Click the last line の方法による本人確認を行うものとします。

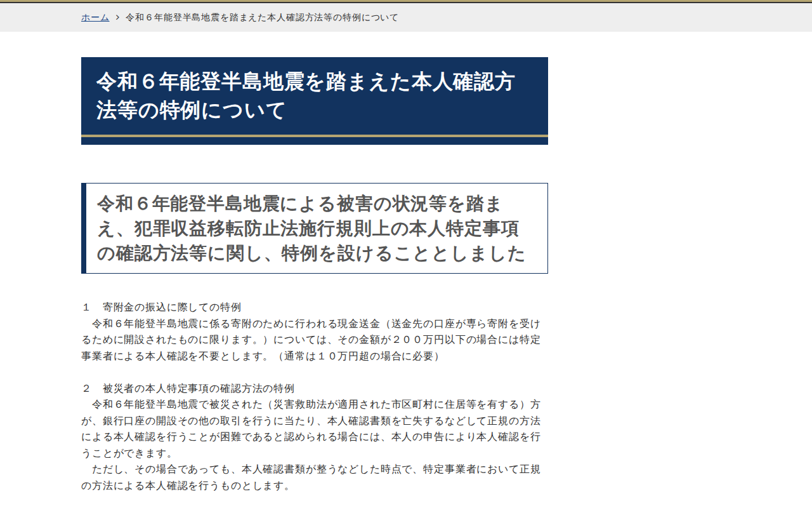pos(186,486)
